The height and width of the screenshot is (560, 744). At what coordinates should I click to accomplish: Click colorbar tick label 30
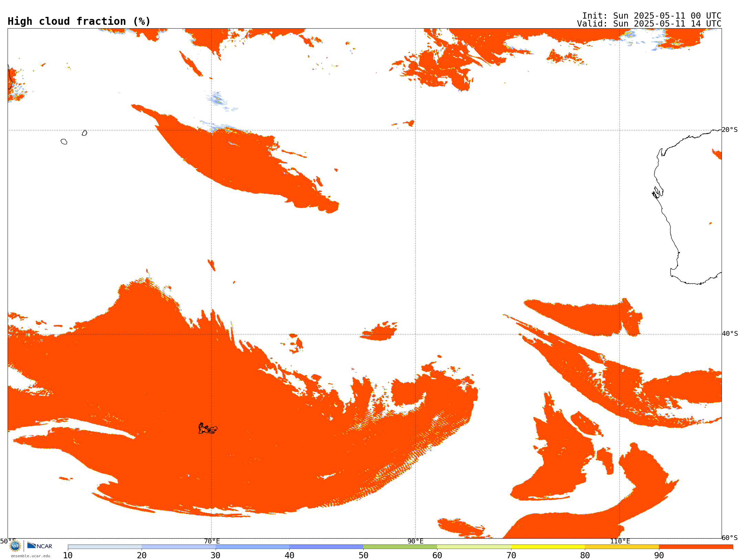(x=216, y=555)
